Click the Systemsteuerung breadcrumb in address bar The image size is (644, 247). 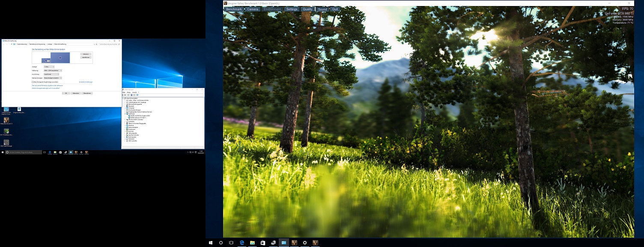(x=22, y=44)
